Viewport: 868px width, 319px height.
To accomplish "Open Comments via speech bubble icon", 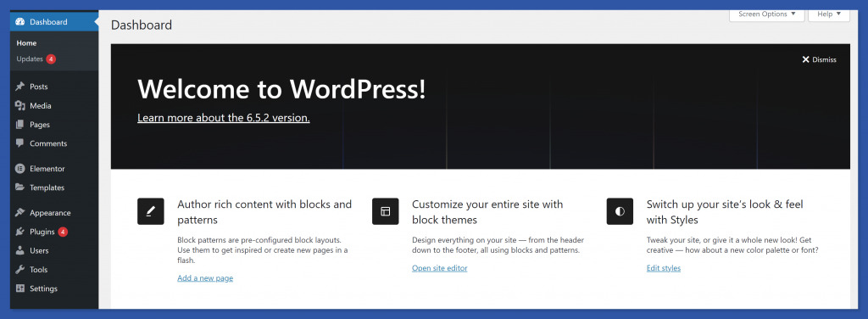I will coord(20,143).
